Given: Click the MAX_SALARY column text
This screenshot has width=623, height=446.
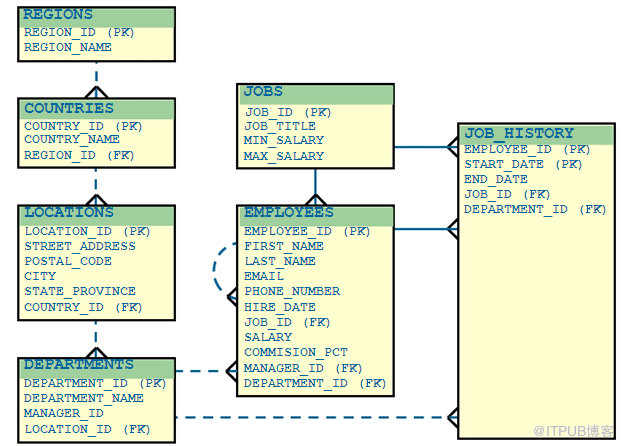Looking at the screenshot, I should [x=284, y=156].
